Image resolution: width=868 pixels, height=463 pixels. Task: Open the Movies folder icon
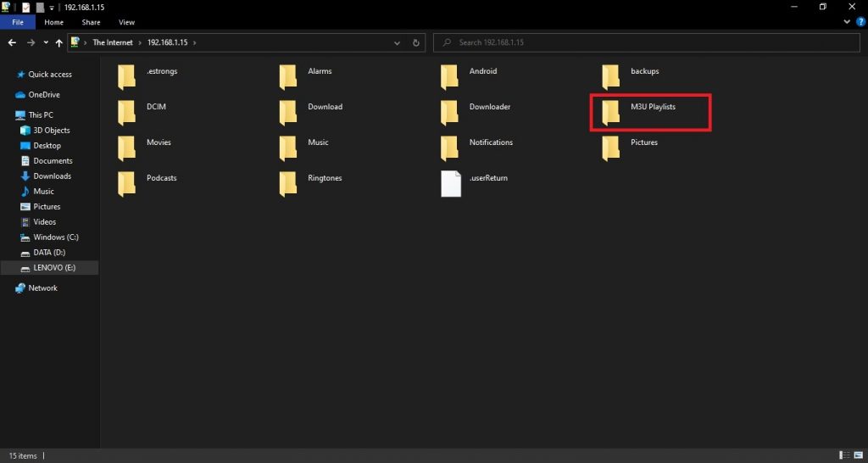126,148
